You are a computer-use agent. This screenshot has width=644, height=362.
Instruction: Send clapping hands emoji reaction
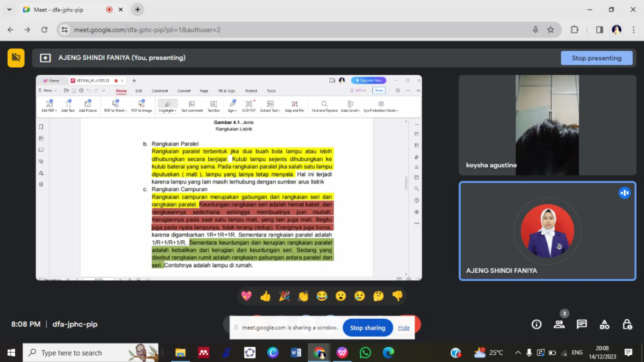pyautogui.click(x=303, y=296)
